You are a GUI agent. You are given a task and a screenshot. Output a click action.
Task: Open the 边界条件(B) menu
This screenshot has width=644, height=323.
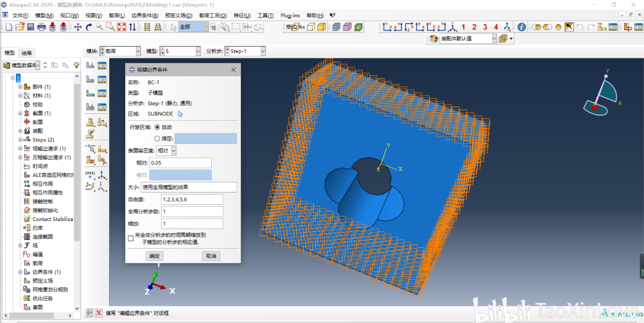[x=145, y=15]
